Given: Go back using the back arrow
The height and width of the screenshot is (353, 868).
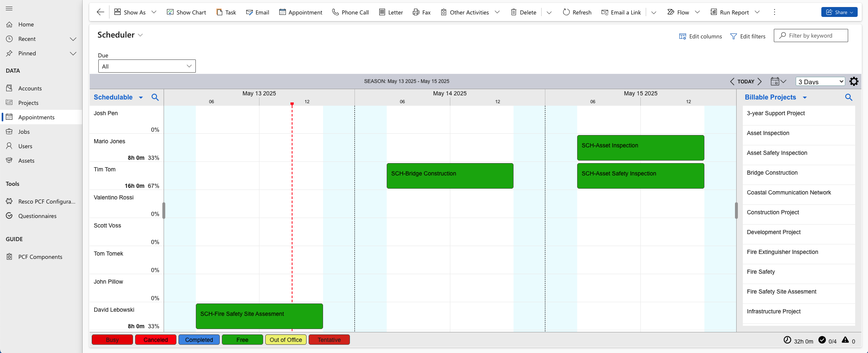Looking at the screenshot, I should [100, 12].
